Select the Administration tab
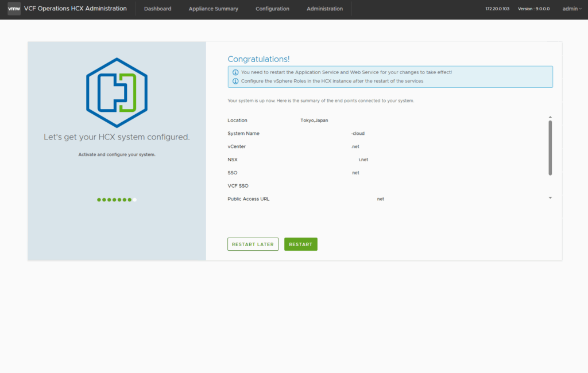The height and width of the screenshot is (373, 588). 324,9
